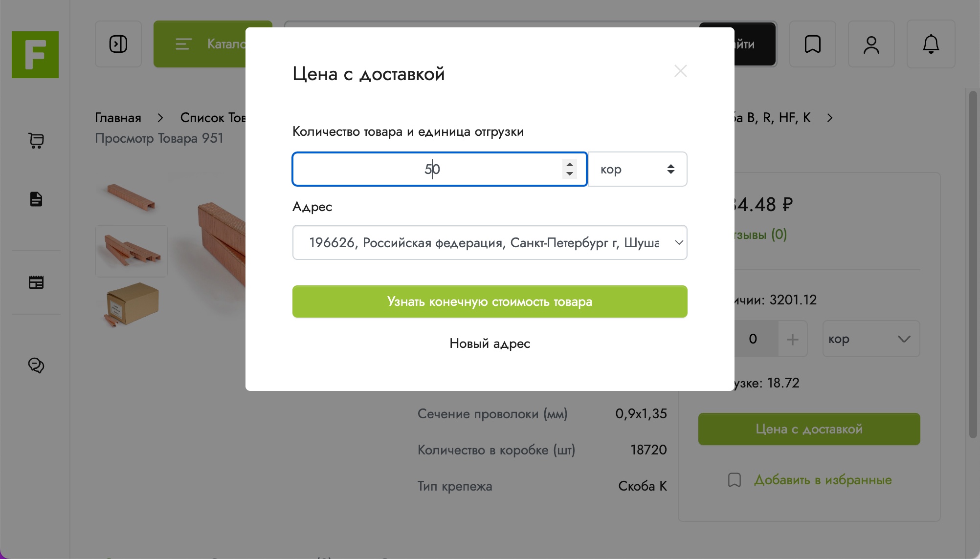Click breadcrumb arrow after Главная
This screenshot has width=980, height=559.
[x=160, y=118]
